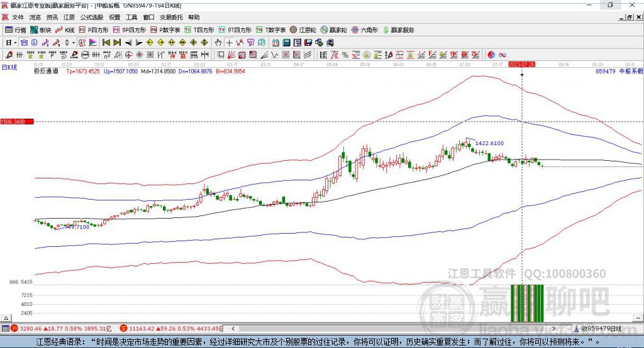
Task: Click the 2023-07-26 date marker
Action: 521,65
